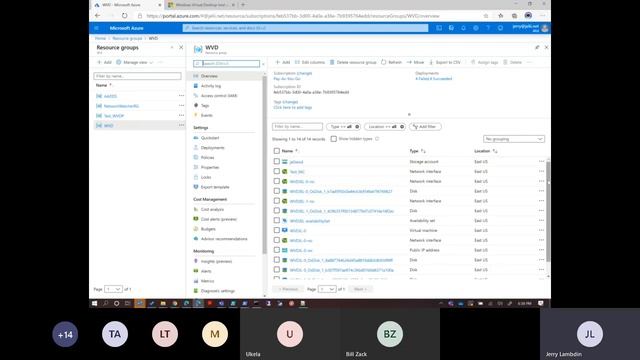Click Move in the WVD toolbar

click(x=416, y=62)
